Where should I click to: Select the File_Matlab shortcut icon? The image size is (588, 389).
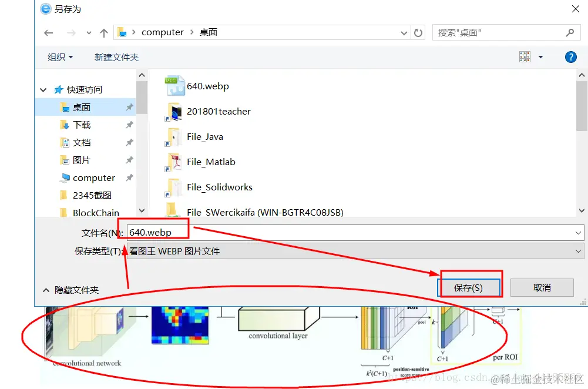pos(174,162)
